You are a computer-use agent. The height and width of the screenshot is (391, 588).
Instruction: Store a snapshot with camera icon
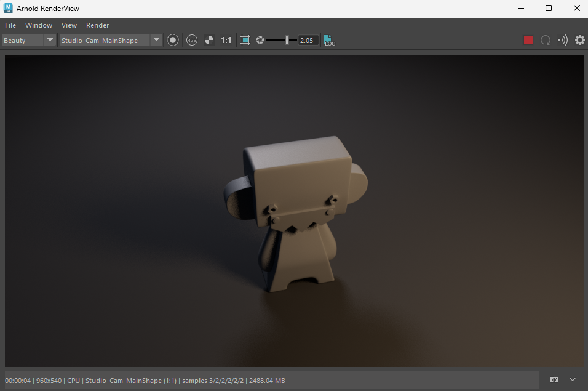coord(554,380)
